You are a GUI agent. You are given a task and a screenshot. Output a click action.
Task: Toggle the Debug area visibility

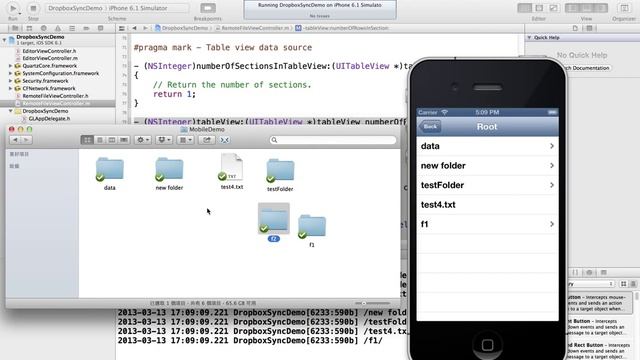(x=587, y=8)
